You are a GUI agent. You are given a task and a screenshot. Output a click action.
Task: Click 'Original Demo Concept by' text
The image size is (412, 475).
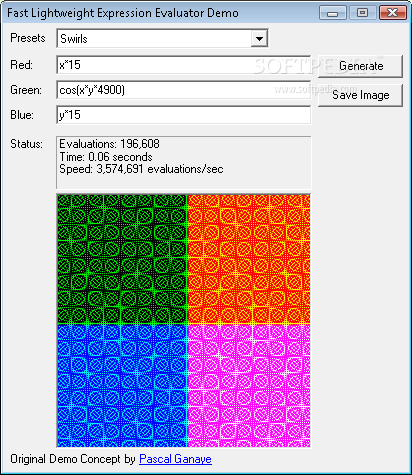coord(73,459)
